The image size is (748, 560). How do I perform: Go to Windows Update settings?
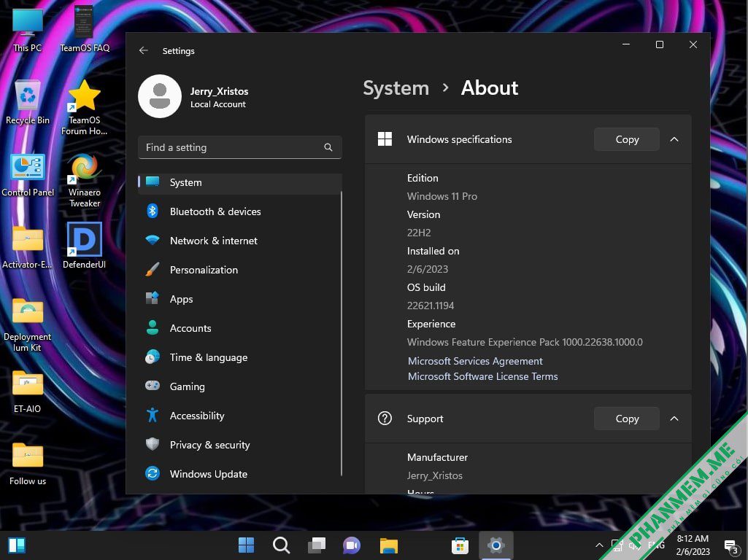click(240, 474)
